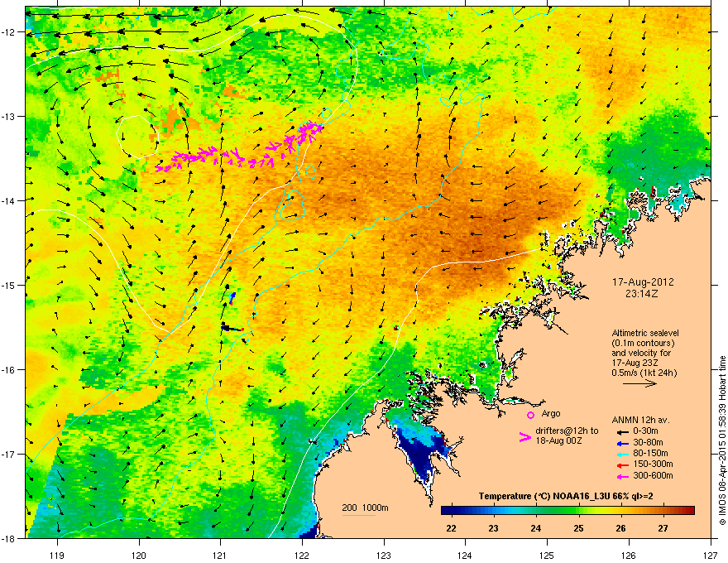The image size is (728, 563).
Task: Click the latitude axis label '-18'
Action: [8, 538]
